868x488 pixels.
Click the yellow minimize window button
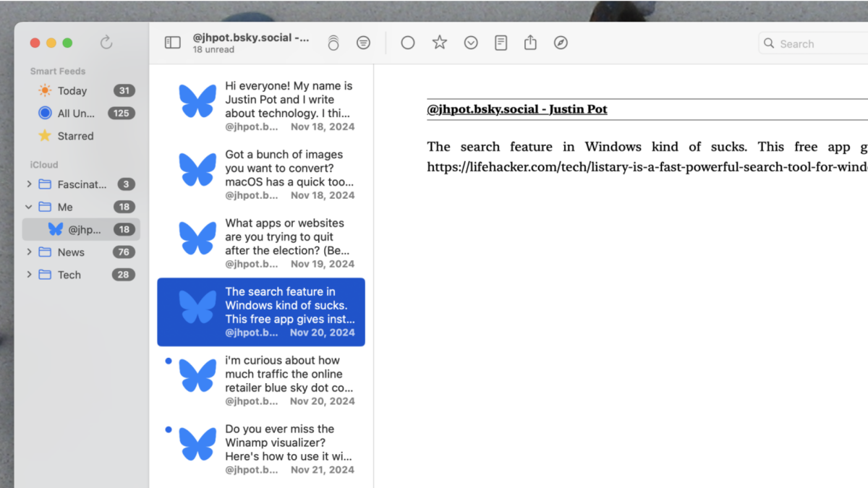(51, 43)
